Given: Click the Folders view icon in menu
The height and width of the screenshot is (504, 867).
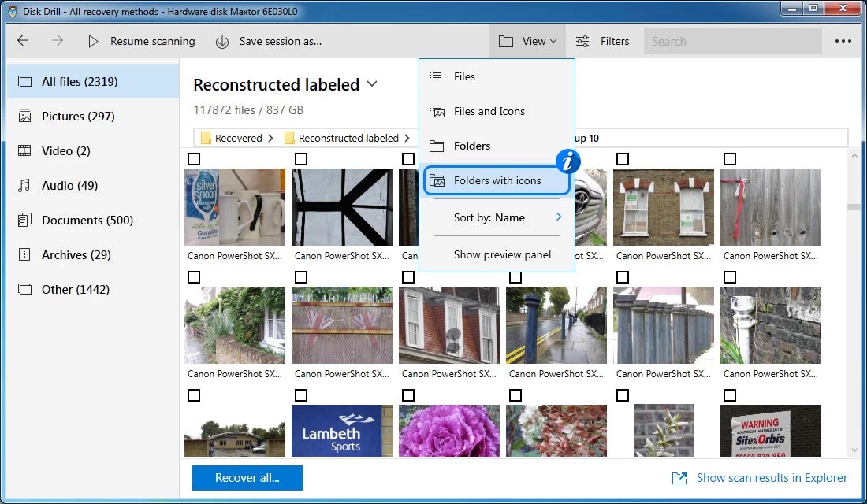Looking at the screenshot, I should coord(437,146).
